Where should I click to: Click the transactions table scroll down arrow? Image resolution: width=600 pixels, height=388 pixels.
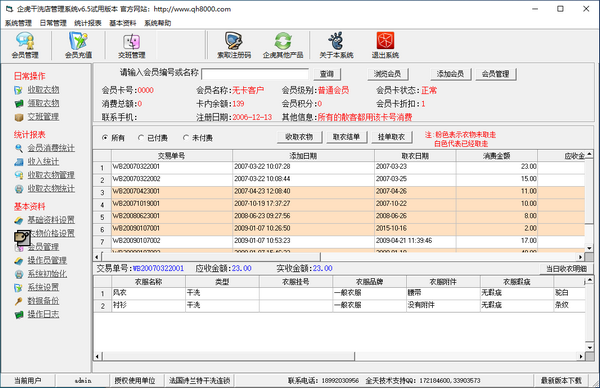click(589, 248)
